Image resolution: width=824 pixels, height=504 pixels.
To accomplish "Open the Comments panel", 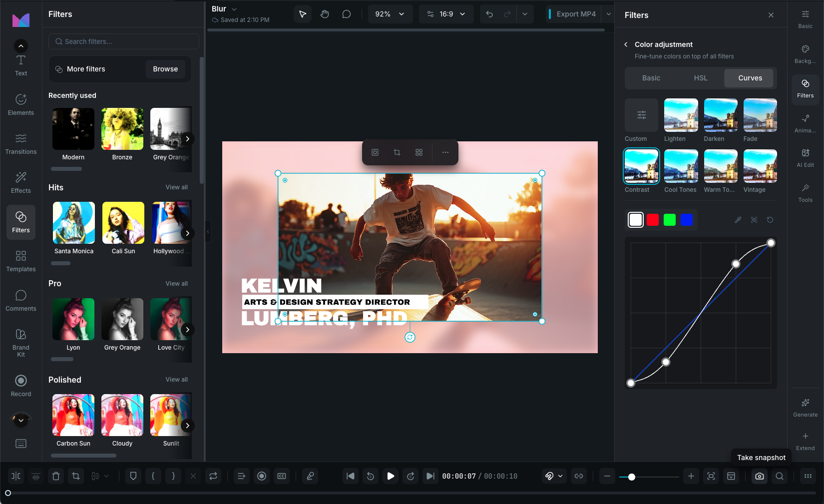I will coord(21,301).
